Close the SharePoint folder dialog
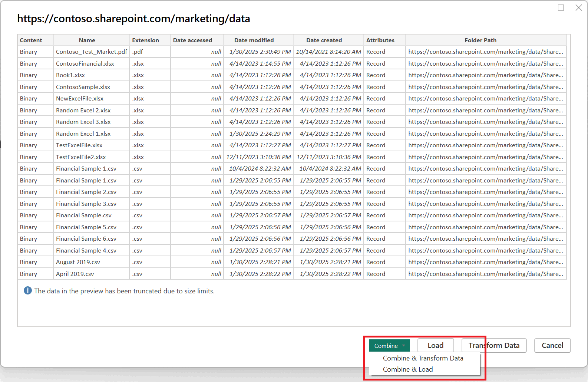The image size is (588, 382). (578, 8)
